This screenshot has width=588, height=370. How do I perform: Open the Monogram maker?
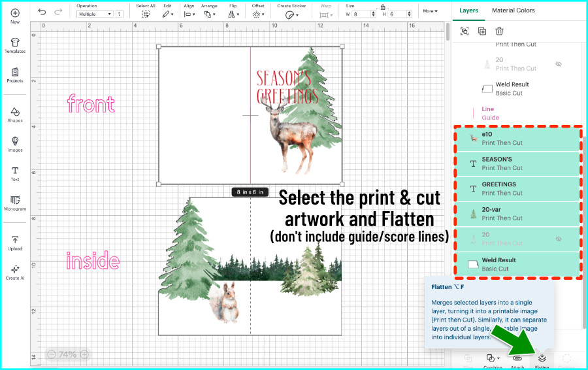pyautogui.click(x=15, y=203)
